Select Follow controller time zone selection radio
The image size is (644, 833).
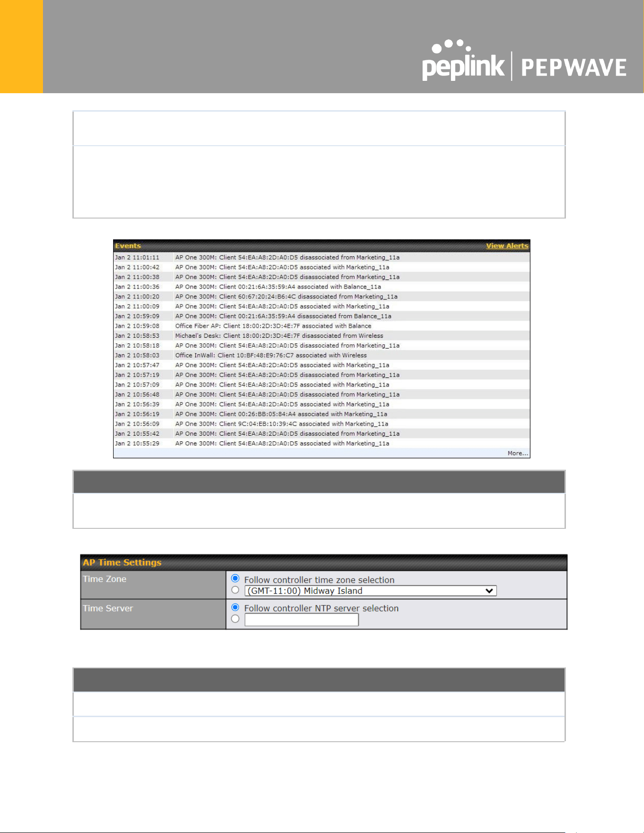(235, 579)
